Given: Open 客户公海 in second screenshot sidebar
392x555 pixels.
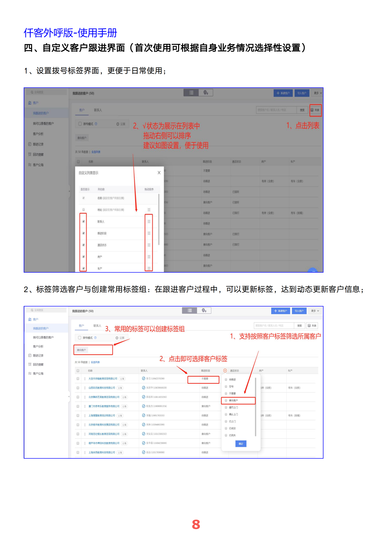Looking at the screenshot, I should [x=38, y=373].
